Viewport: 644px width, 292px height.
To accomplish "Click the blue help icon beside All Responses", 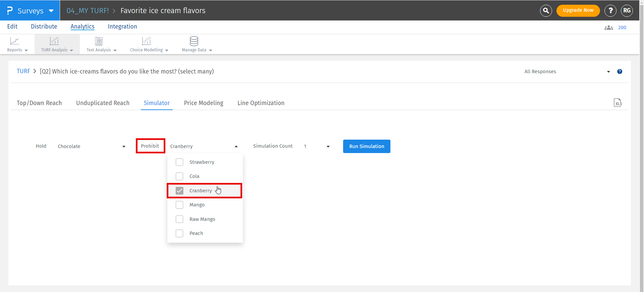I will tap(620, 71).
